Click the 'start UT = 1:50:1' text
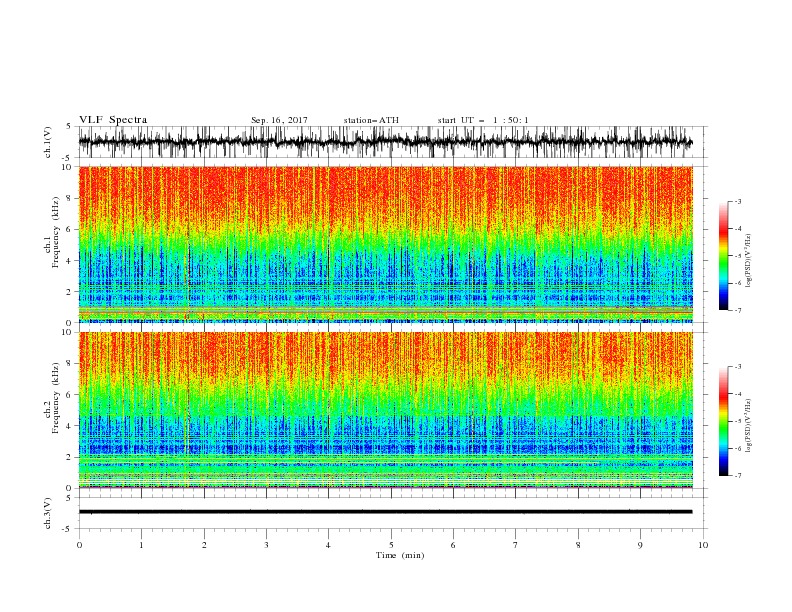Image resolution: width=792 pixels, height=612 pixels. coord(483,120)
